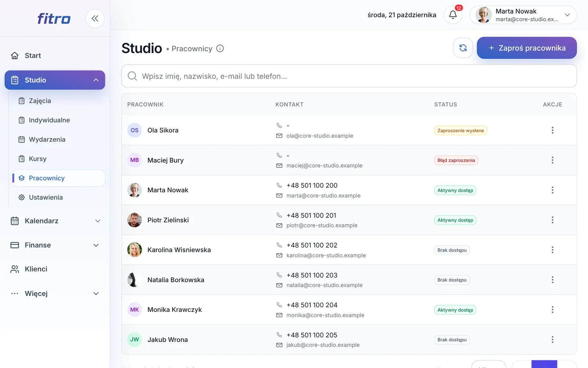Click the Błąd zaproszenia status badge
Image resolution: width=588 pixels, height=368 pixels.
tap(456, 160)
